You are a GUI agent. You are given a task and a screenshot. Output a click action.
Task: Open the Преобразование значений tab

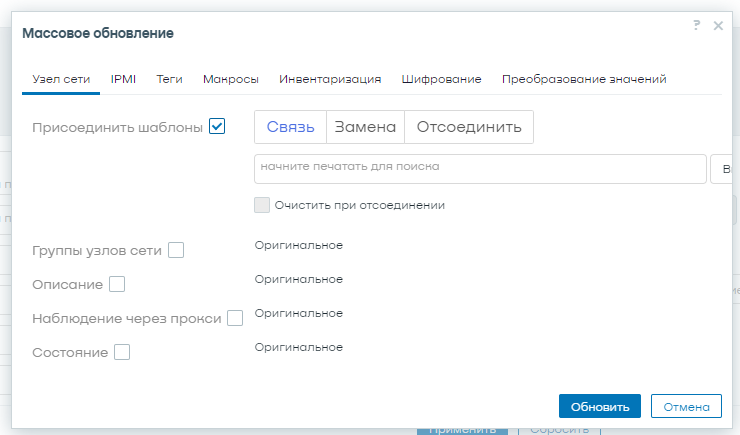coord(584,79)
